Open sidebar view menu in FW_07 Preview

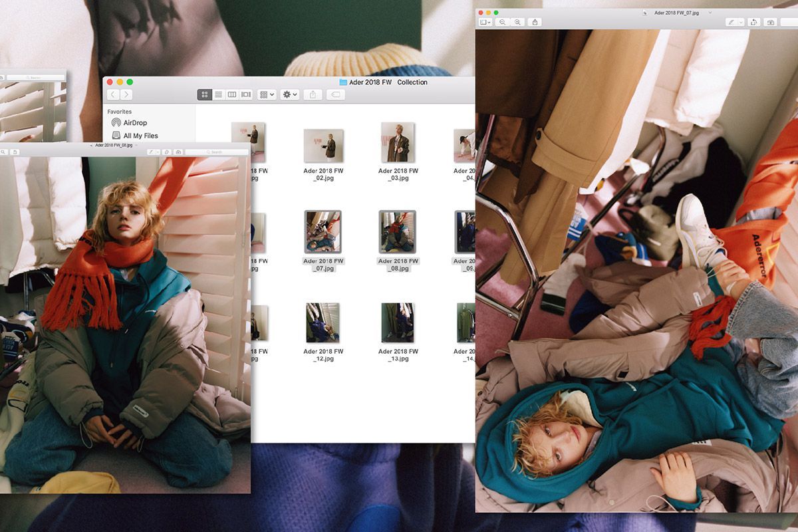pos(485,22)
